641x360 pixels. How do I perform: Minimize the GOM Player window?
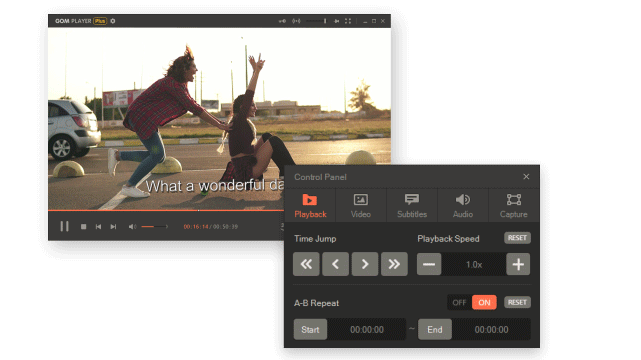(365, 21)
